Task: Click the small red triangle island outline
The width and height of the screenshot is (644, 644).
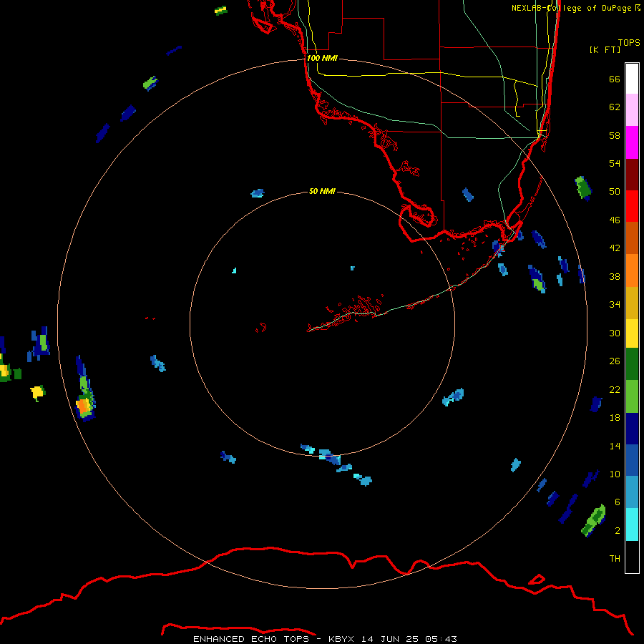Action: 537,580
